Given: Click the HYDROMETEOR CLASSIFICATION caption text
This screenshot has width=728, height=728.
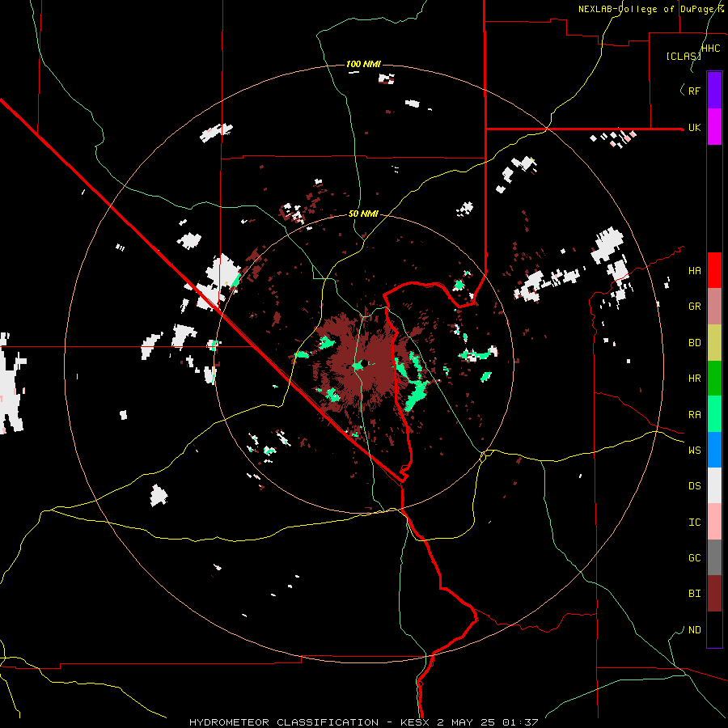Looking at the screenshot, I should [x=284, y=722].
